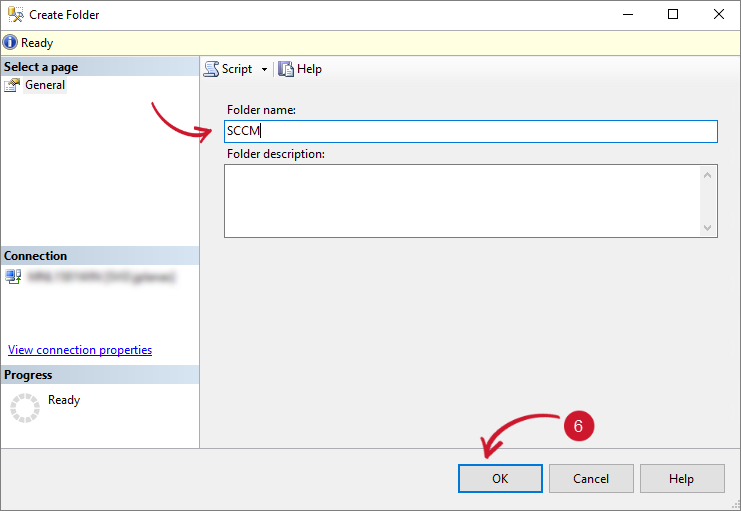The width and height of the screenshot is (741, 511).
Task: Click the description scrollbar up arrow
Action: tap(707, 175)
